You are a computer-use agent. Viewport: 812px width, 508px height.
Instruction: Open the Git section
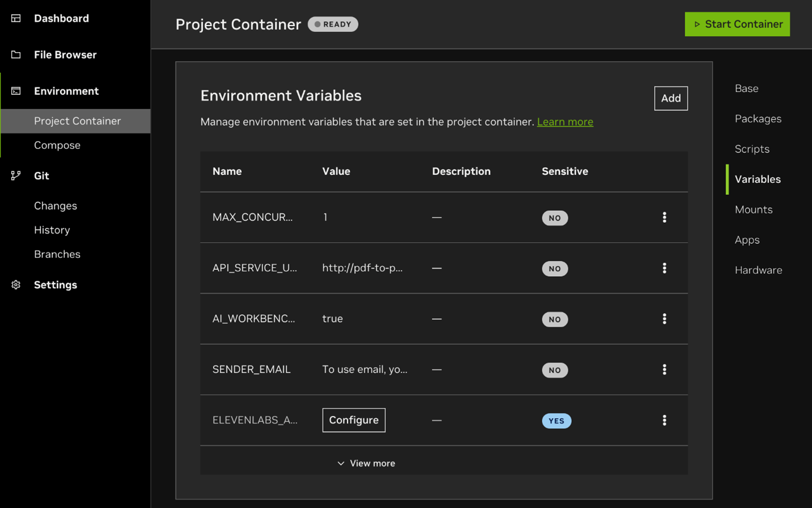click(41, 176)
